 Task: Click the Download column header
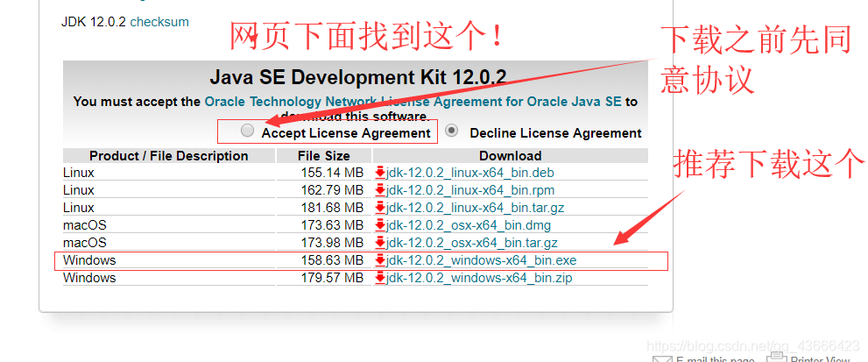511,156
